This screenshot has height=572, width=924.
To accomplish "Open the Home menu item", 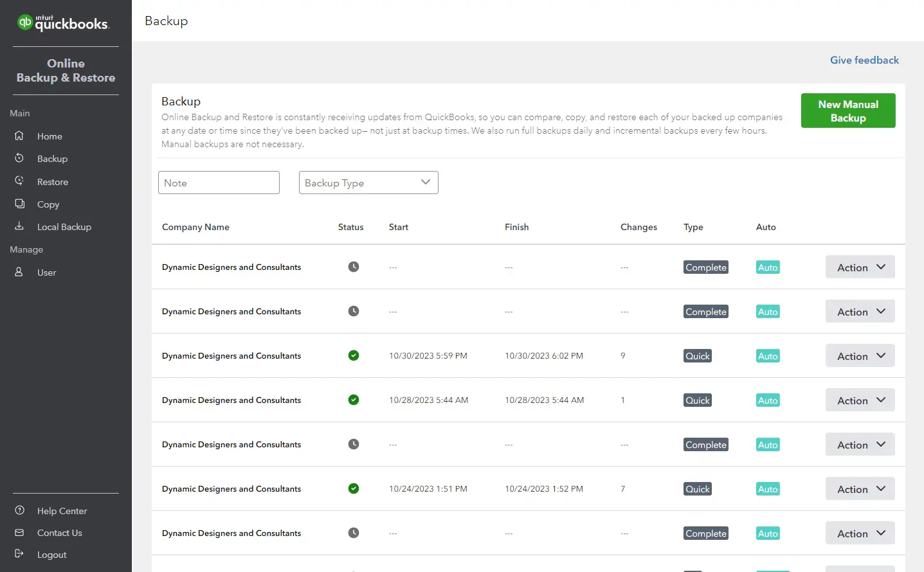I will point(50,136).
